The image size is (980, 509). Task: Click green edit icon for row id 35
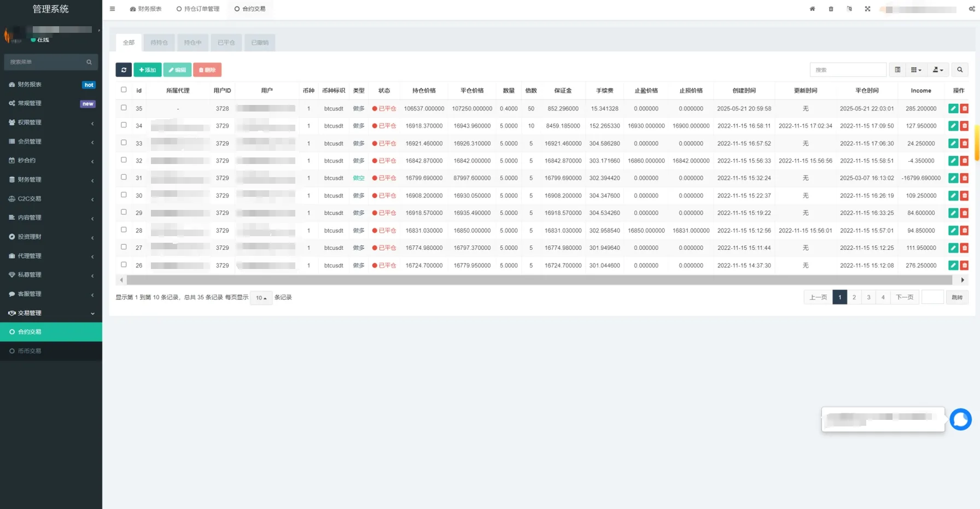(x=953, y=109)
